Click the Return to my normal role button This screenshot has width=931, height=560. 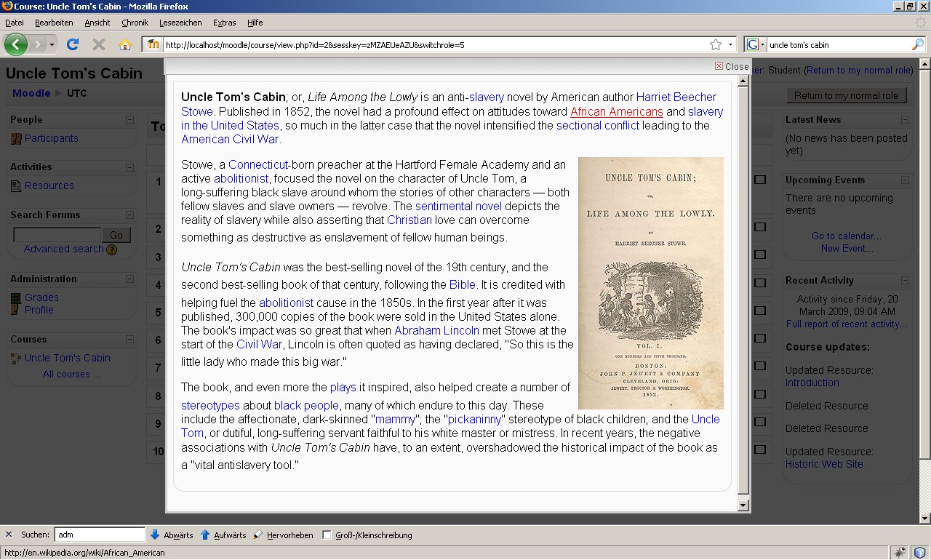point(846,95)
